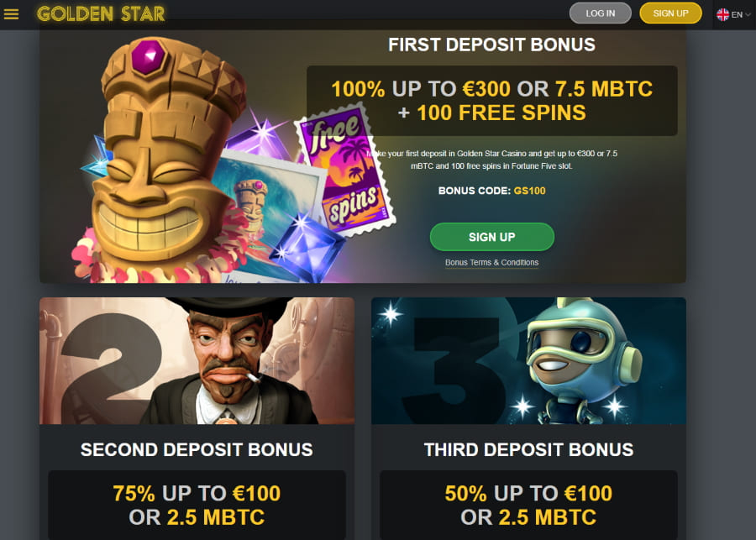
Task: Click the 100% up to €300 offer box
Action: tap(491, 101)
